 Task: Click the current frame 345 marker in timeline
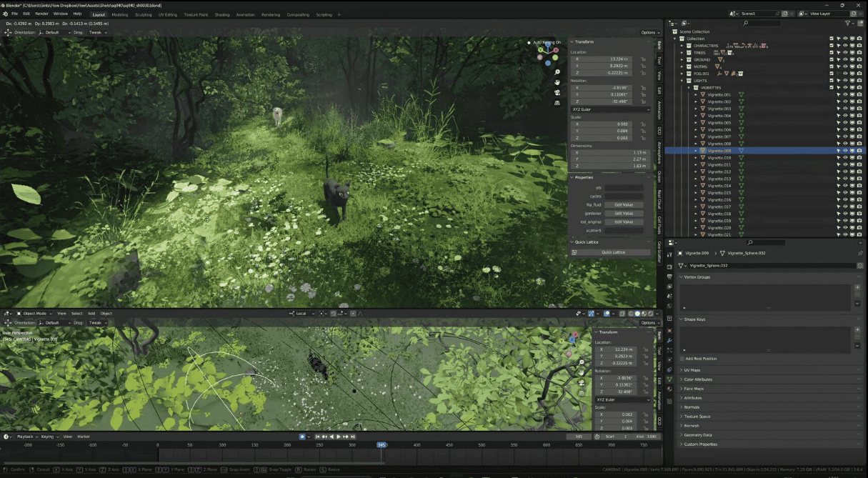(382, 444)
